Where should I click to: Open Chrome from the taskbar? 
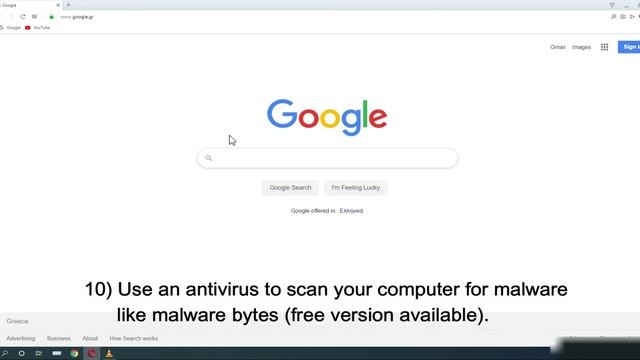click(74, 353)
